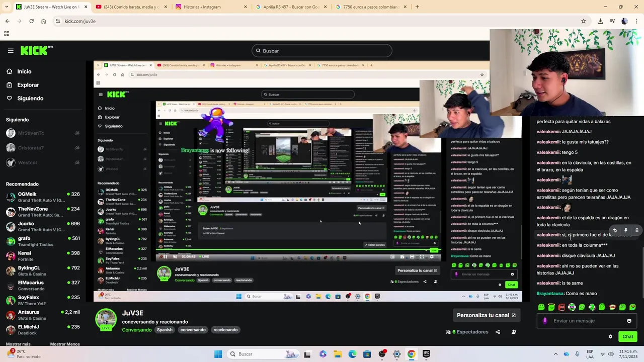
Task: Click the moderator user icon beside share
Action: pos(514,332)
